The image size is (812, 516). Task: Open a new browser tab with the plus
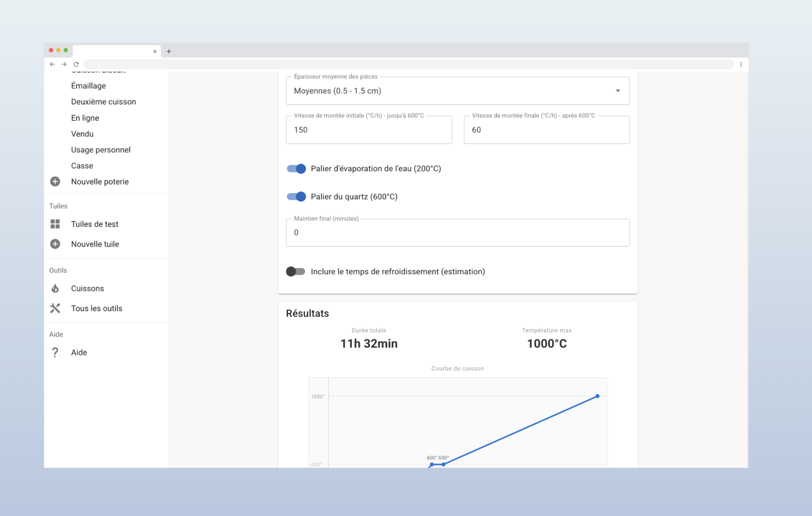click(169, 51)
